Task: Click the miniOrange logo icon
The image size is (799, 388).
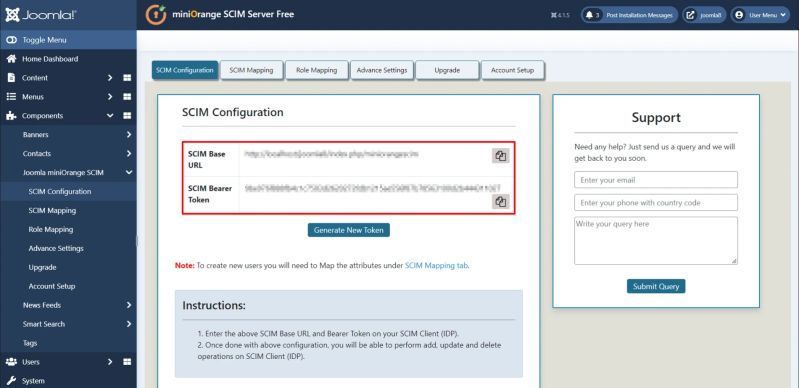Action: (x=156, y=15)
